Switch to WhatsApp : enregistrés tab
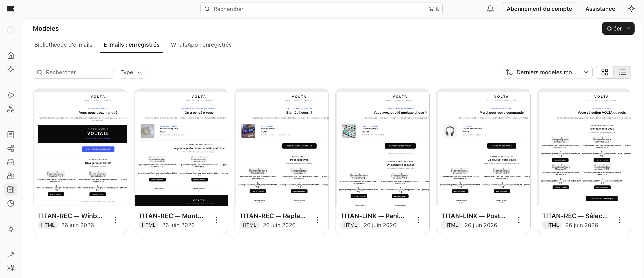Screen dimensions: 644x278 point(201,45)
